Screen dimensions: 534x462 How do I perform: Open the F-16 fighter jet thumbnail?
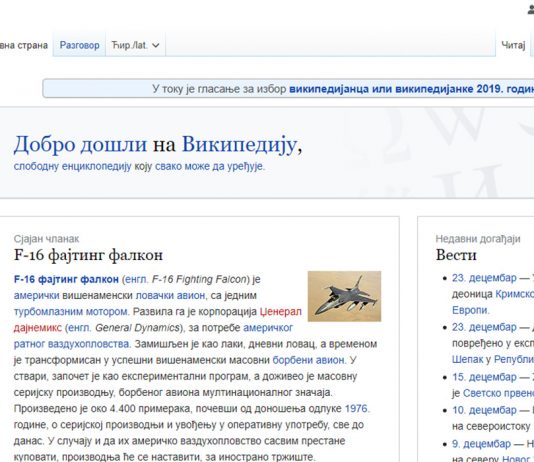click(344, 296)
